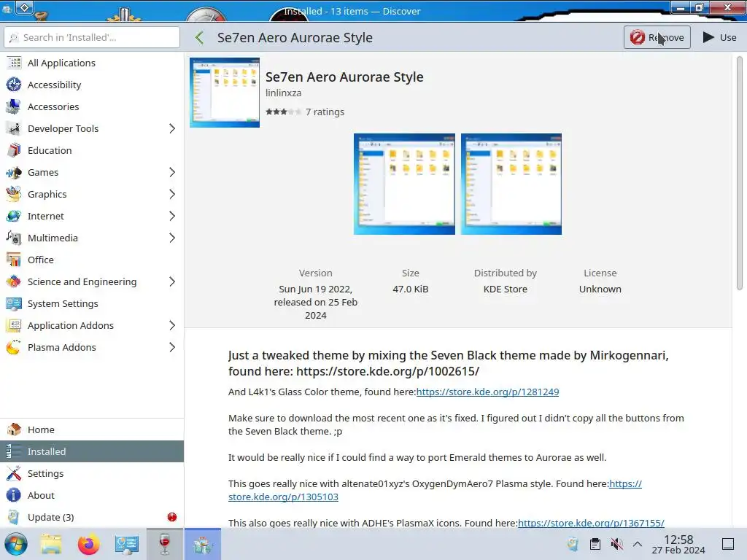The height and width of the screenshot is (560, 747).
Task: Select the Installed sidebar item
Action: click(92, 451)
